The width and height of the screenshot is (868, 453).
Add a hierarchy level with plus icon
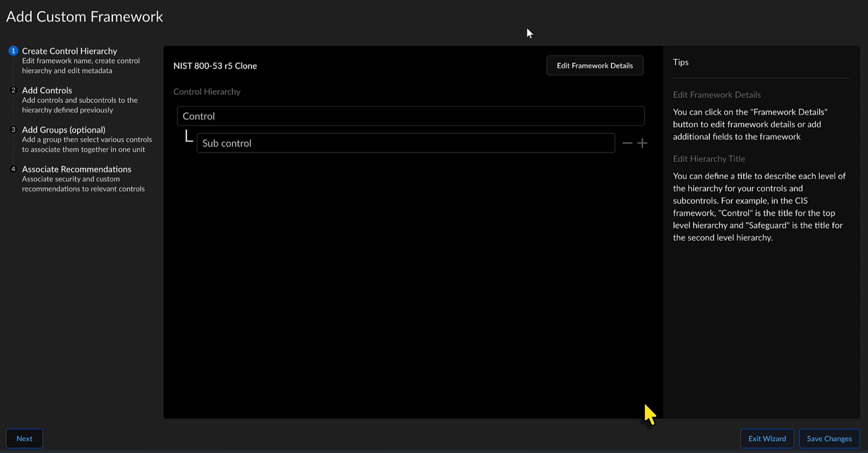[642, 143]
